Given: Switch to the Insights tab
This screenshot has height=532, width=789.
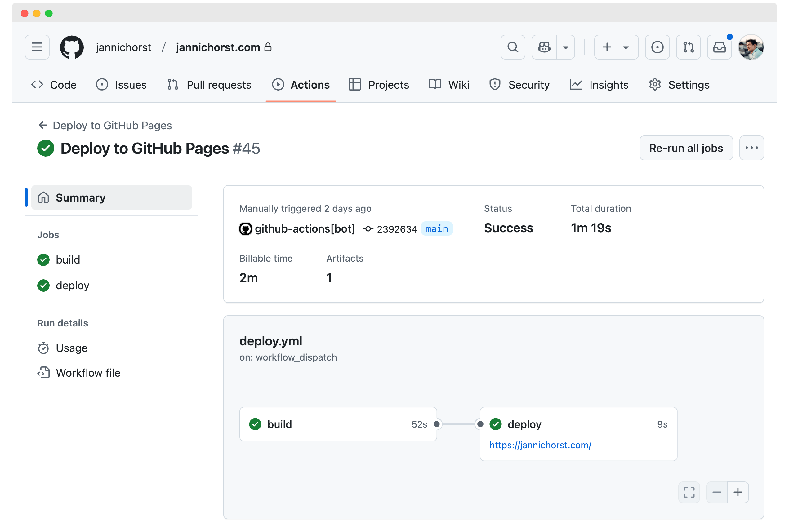Looking at the screenshot, I should 599,85.
